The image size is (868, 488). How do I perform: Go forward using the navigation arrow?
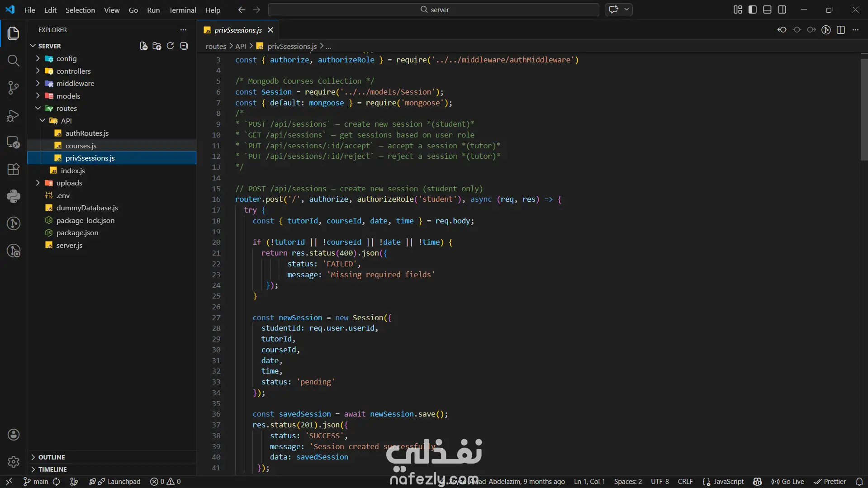pos(256,9)
